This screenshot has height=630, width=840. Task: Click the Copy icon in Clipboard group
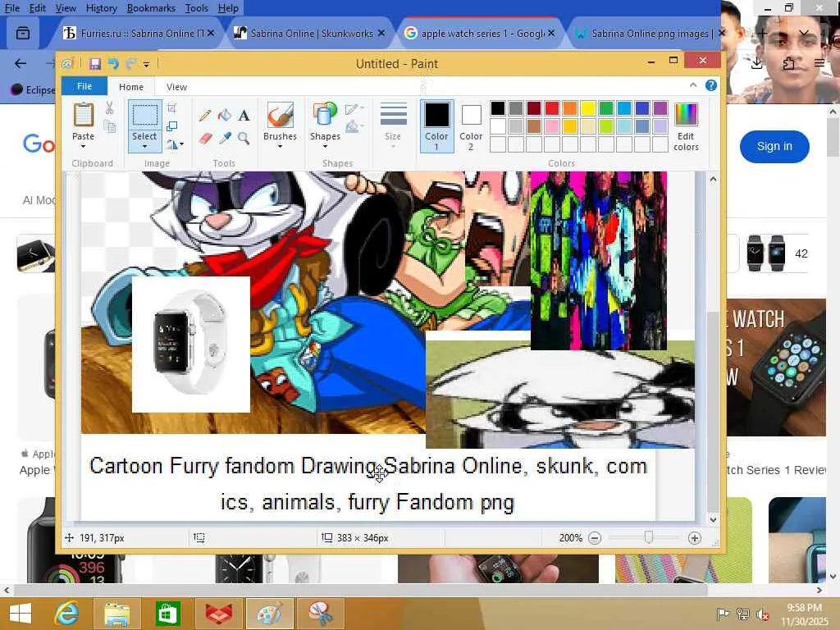pyautogui.click(x=109, y=126)
